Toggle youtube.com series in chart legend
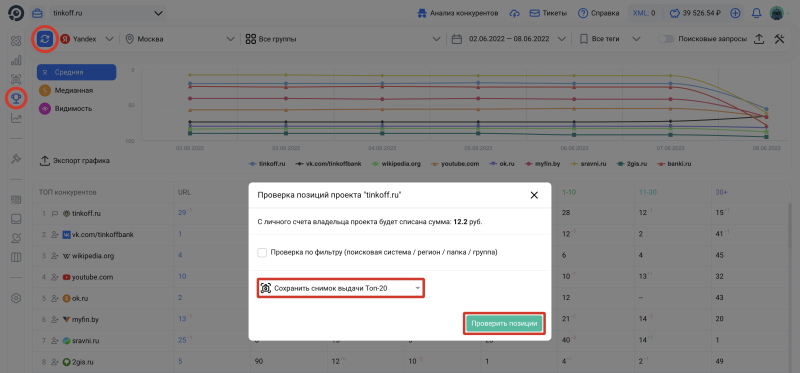 [x=455, y=164]
